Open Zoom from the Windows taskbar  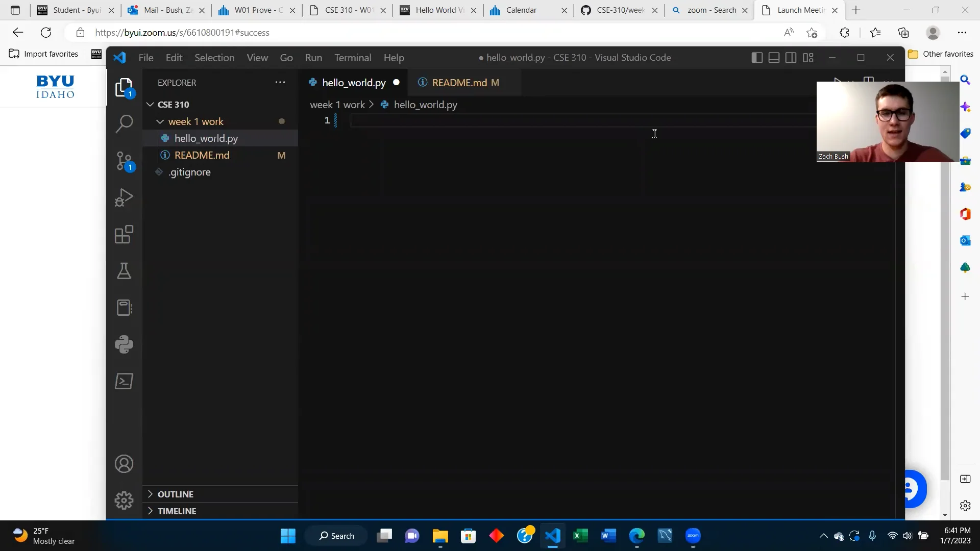pyautogui.click(x=693, y=536)
